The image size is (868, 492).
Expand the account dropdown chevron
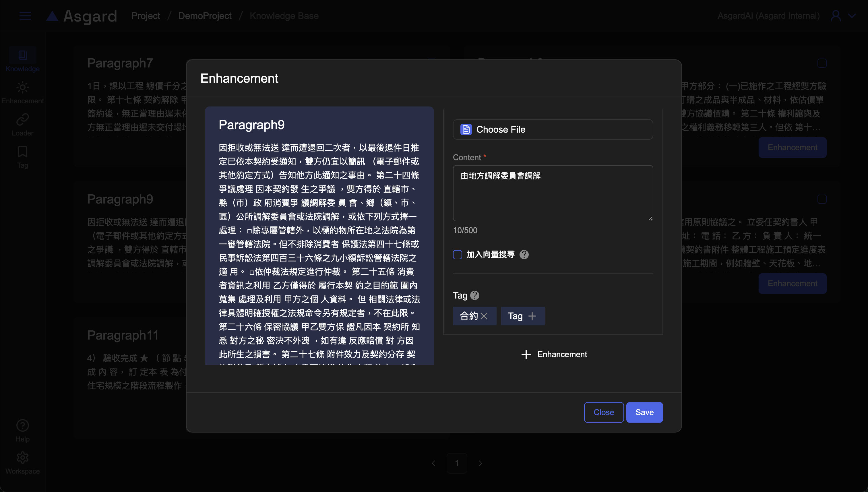[x=852, y=16]
